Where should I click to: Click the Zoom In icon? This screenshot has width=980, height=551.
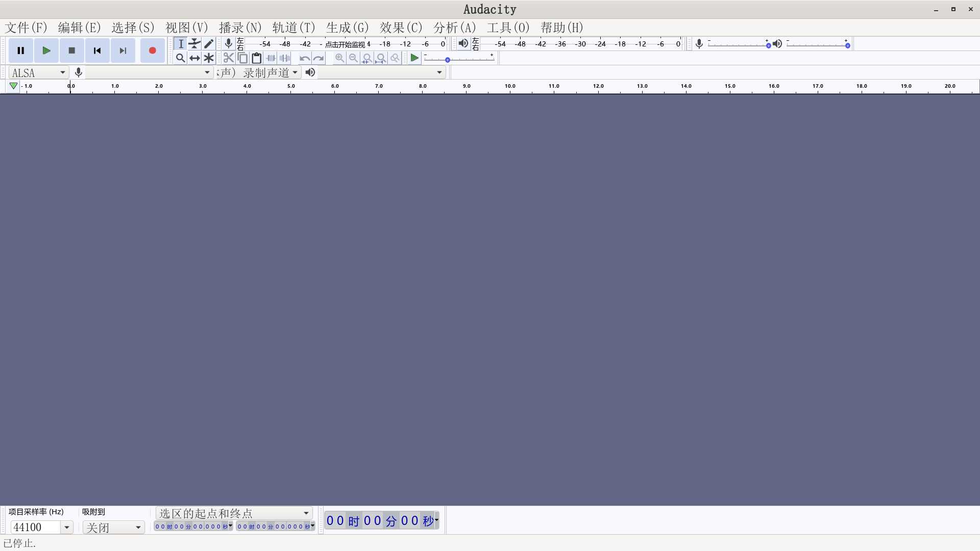click(x=339, y=58)
